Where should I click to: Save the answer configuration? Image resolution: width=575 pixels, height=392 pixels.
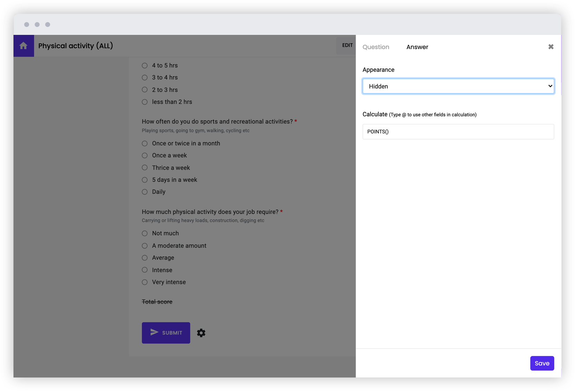click(x=542, y=363)
